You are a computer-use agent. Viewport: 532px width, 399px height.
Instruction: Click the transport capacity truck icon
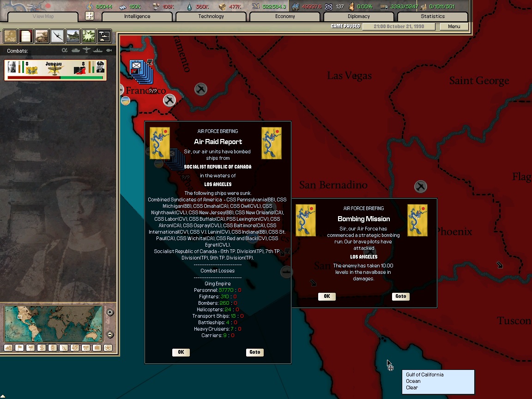click(384, 6)
